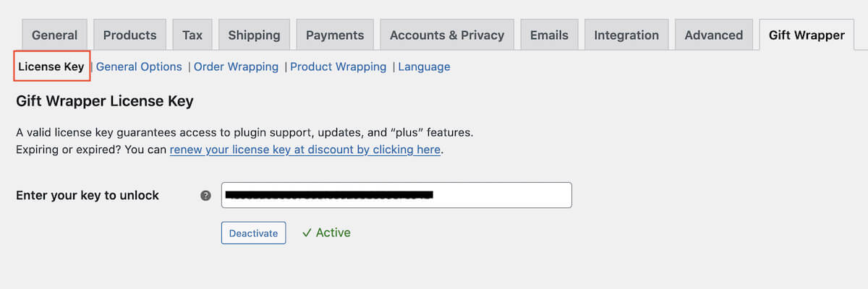Select the Payments tab
Viewport: 868px width, 289px height.
click(x=335, y=35)
